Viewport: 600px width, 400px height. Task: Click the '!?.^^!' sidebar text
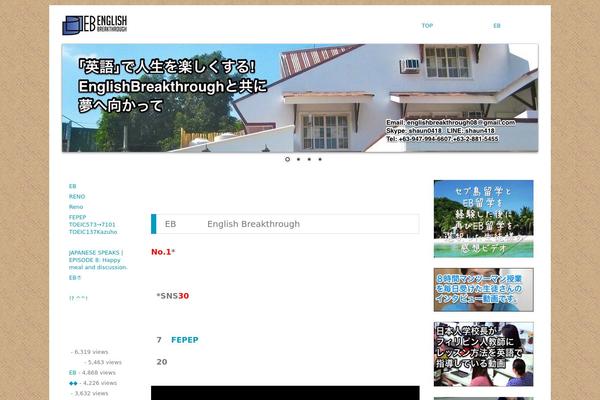coord(78,298)
